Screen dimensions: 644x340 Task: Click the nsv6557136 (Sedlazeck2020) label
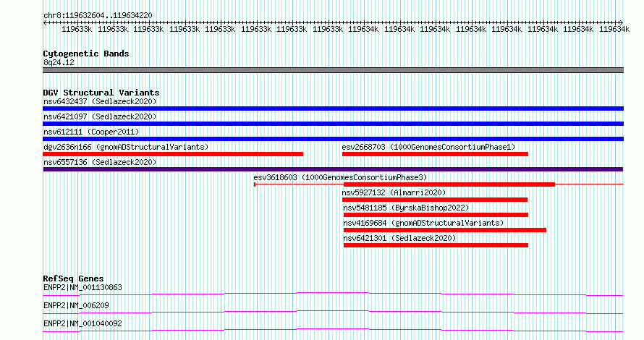(100, 162)
